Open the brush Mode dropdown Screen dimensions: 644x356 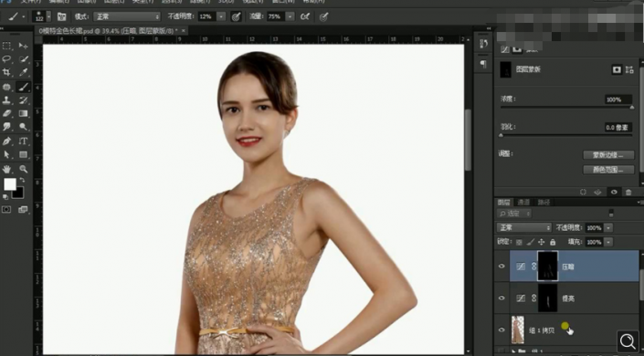127,16
